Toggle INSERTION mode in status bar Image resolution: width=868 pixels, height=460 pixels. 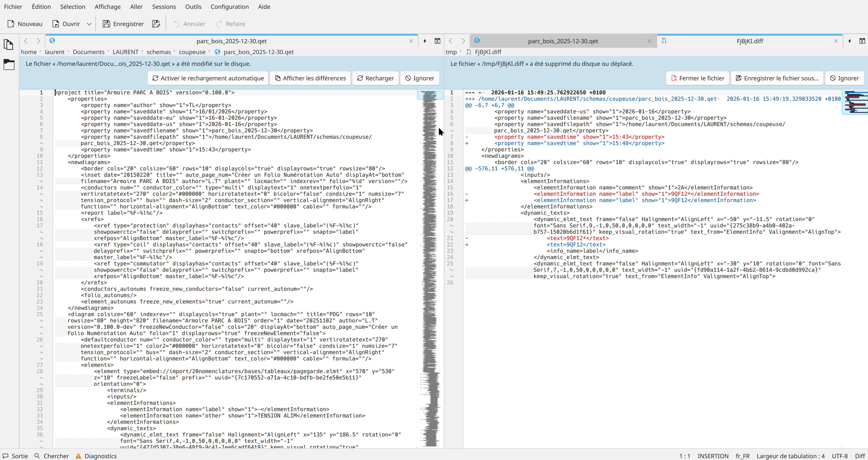713,456
